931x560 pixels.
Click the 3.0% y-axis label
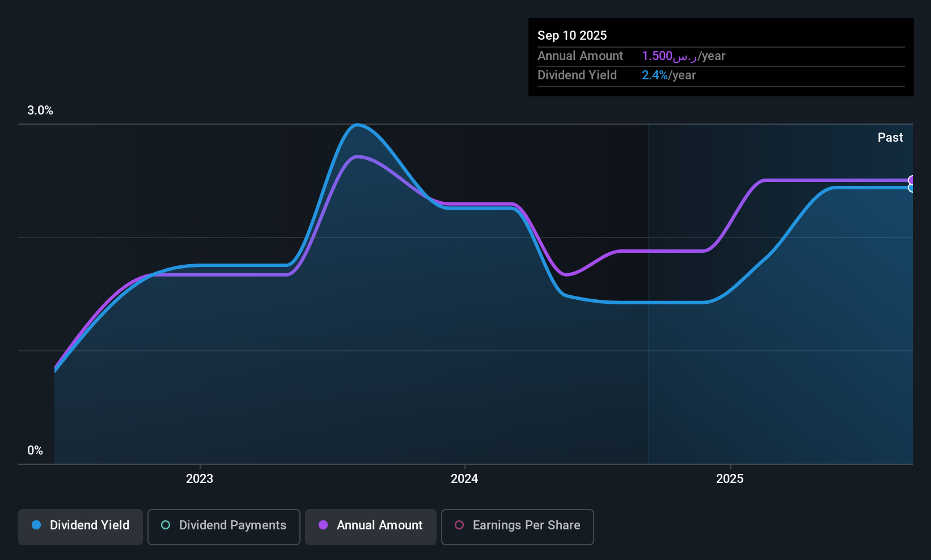coord(40,111)
